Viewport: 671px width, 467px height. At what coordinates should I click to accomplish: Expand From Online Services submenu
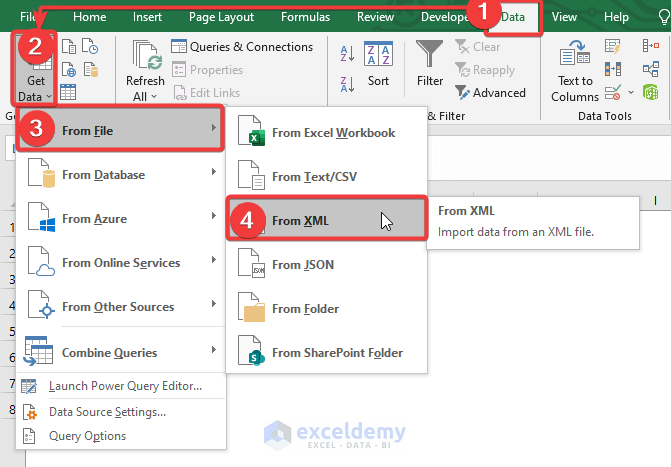click(120, 262)
